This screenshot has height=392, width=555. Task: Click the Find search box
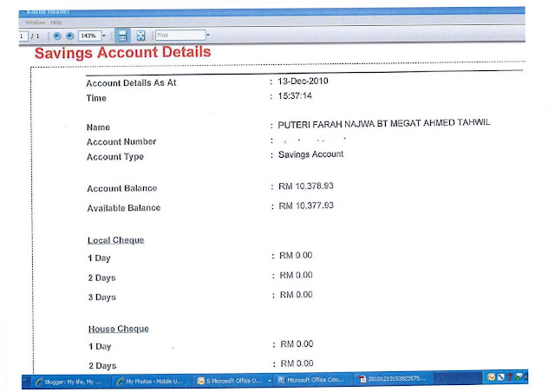[180, 35]
